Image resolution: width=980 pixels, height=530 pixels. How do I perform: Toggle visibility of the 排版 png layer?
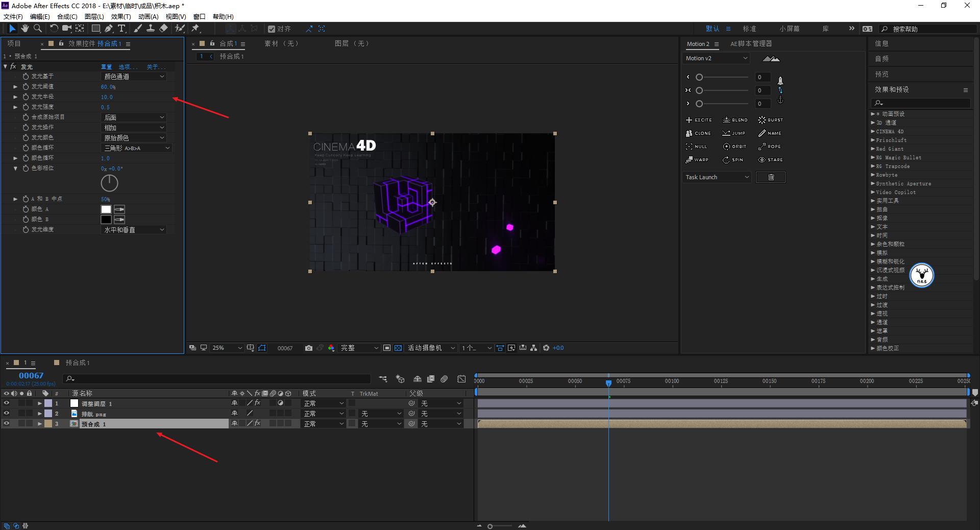[x=7, y=414]
